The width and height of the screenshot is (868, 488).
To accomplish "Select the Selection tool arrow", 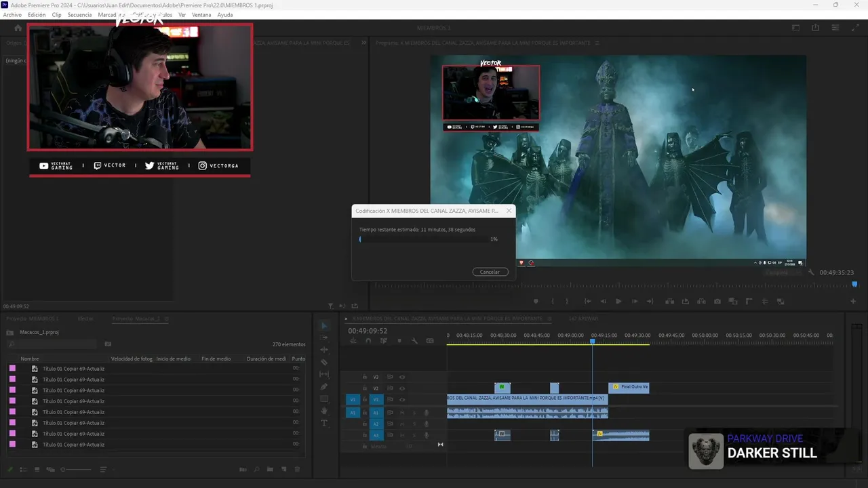I will tap(324, 326).
